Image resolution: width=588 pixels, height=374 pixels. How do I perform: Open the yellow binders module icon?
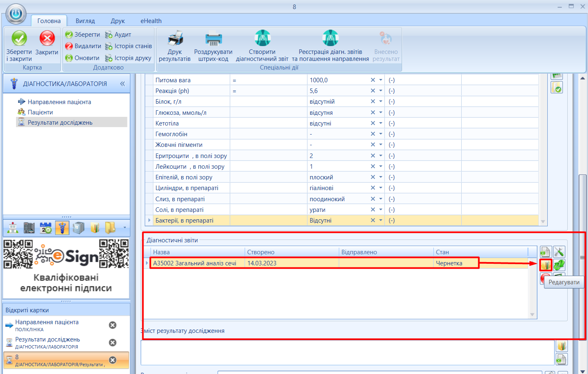tap(95, 228)
